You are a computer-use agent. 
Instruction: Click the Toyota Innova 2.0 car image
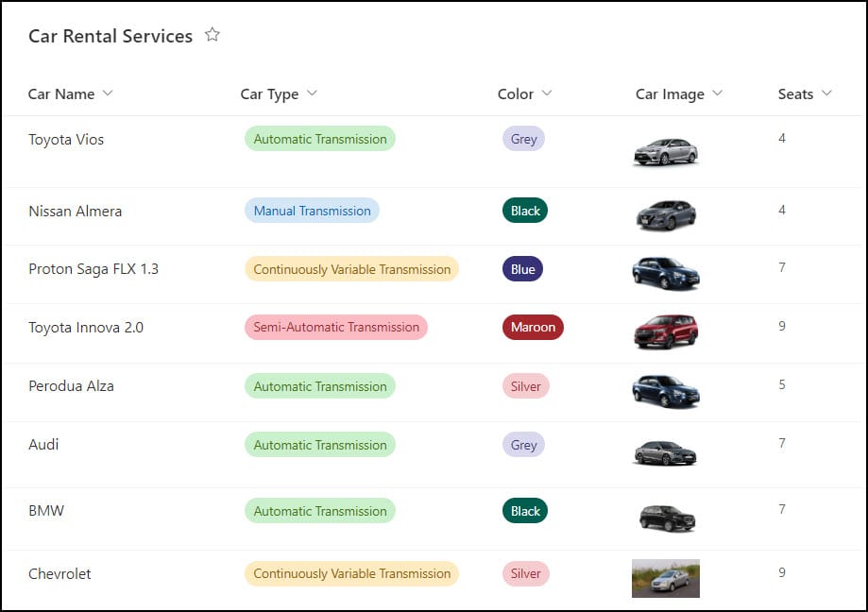(x=665, y=331)
